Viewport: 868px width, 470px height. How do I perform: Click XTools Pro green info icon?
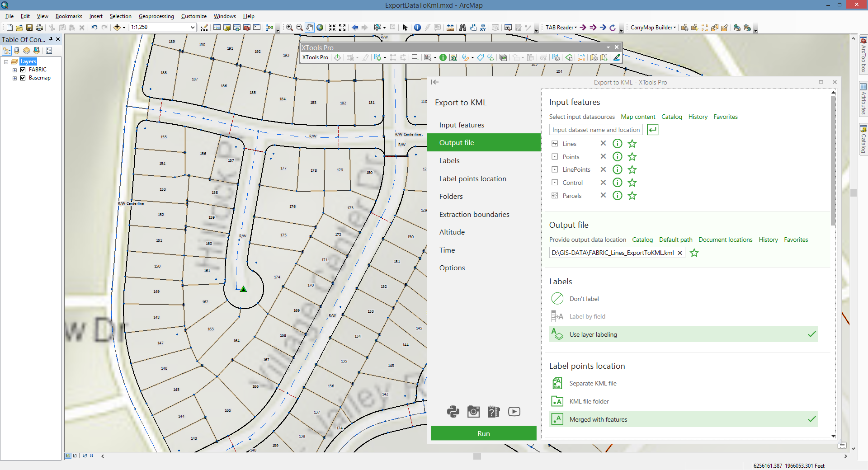[443, 57]
